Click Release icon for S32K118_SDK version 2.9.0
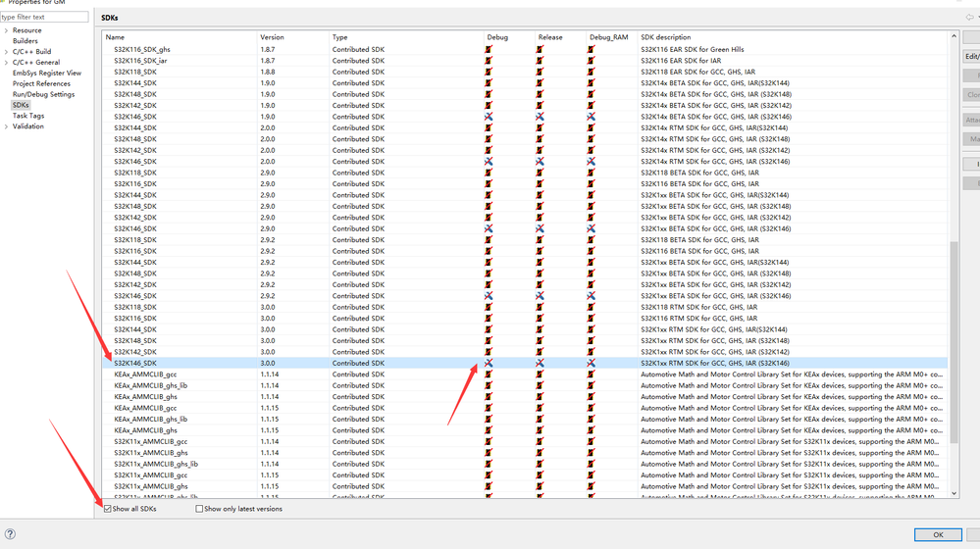The height and width of the screenshot is (549, 980). tap(540, 173)
